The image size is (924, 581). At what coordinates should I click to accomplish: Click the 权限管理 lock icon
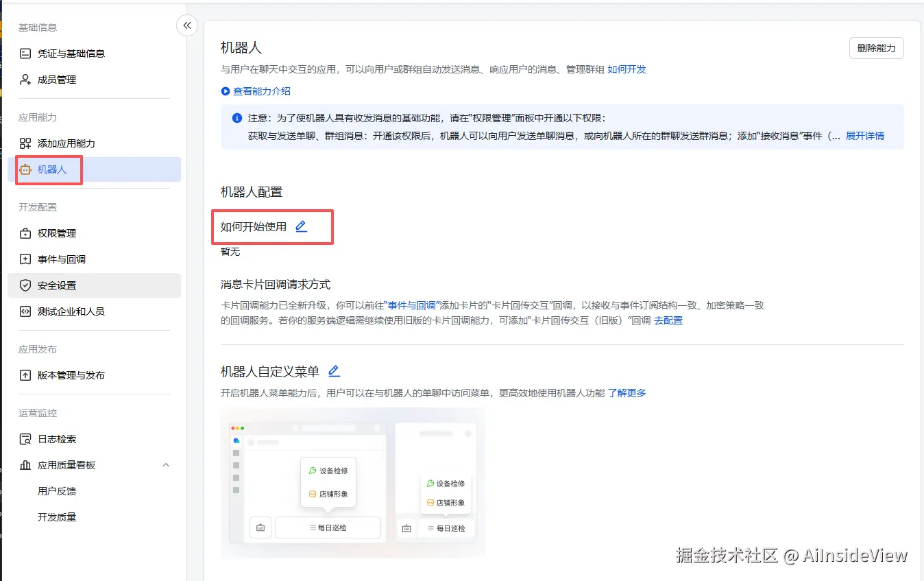point(25,233)
